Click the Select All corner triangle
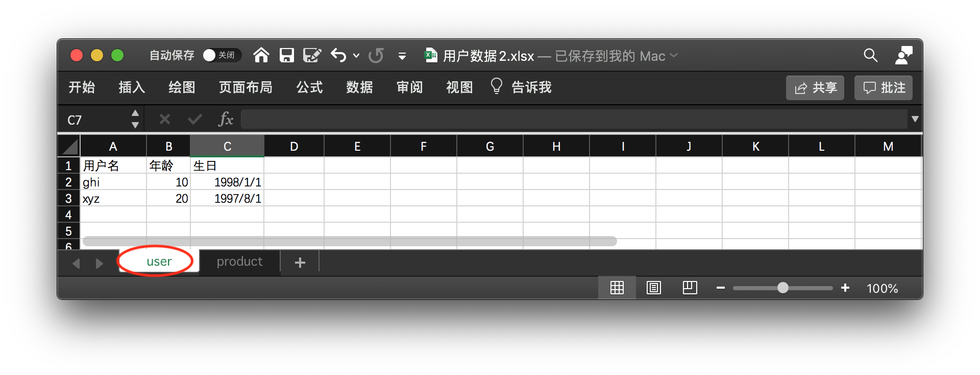Viewport: 980px width, 375px height. (69, 147)
